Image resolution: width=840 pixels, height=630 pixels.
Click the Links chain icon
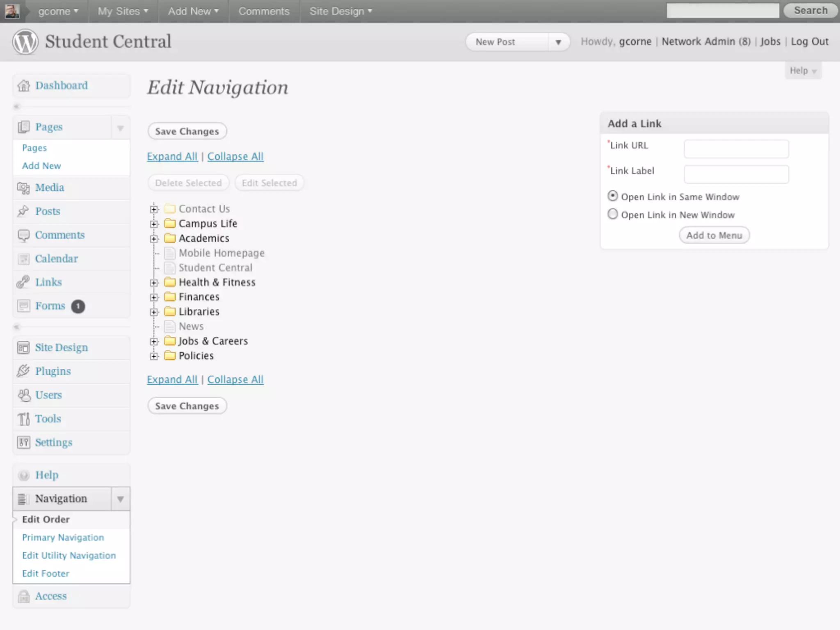tap(23, 282)
